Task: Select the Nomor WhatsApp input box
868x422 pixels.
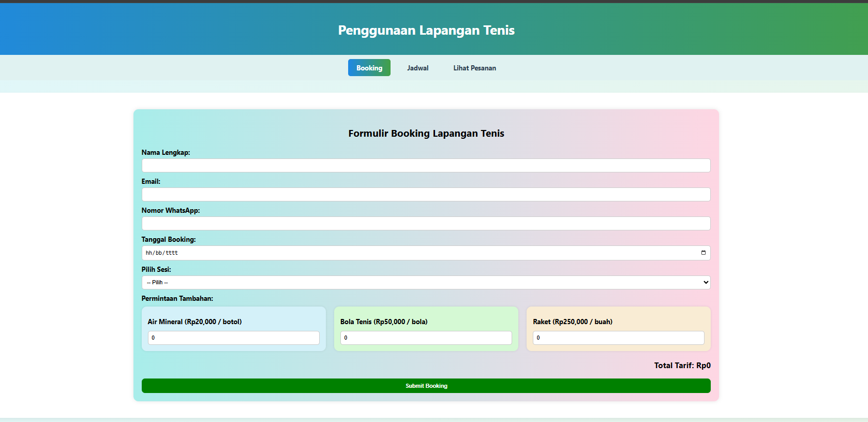Action: point(426,223)
